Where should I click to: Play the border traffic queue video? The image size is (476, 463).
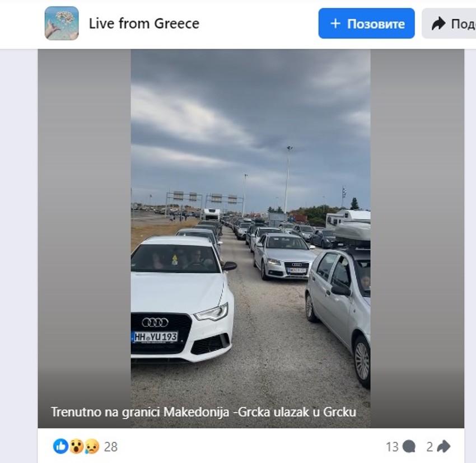(x=250, y=238)
